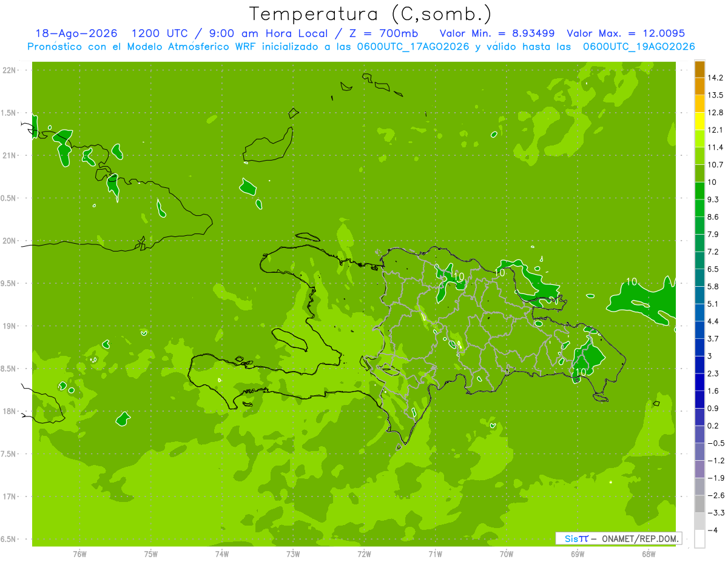728x562 pixels.
Task: Pick the purple swatch between -1.2 and -1.9
Action: [699, 469]
